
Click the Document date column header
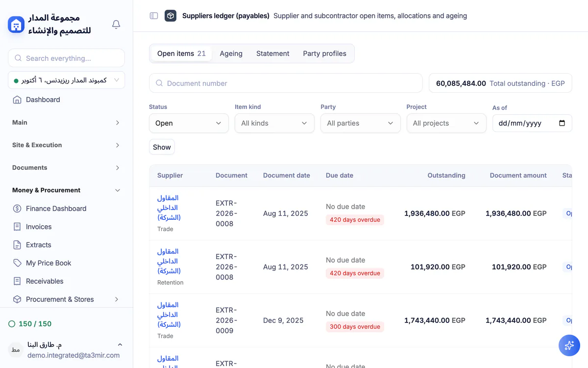[x=287, y=175]
